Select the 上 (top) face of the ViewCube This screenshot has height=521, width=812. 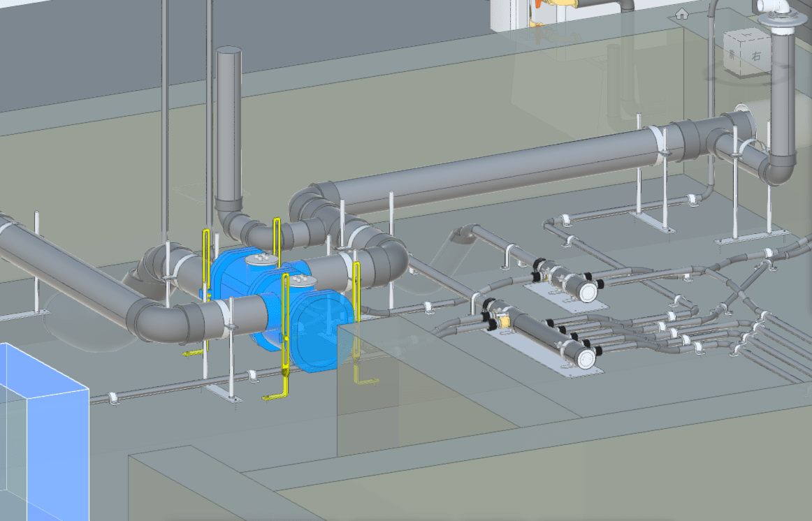(746, 34)
